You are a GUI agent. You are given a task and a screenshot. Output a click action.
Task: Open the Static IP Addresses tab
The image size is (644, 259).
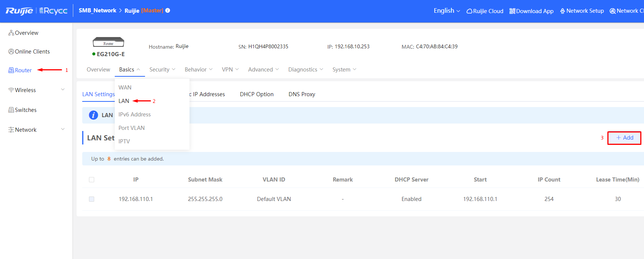tap(207, 94)
